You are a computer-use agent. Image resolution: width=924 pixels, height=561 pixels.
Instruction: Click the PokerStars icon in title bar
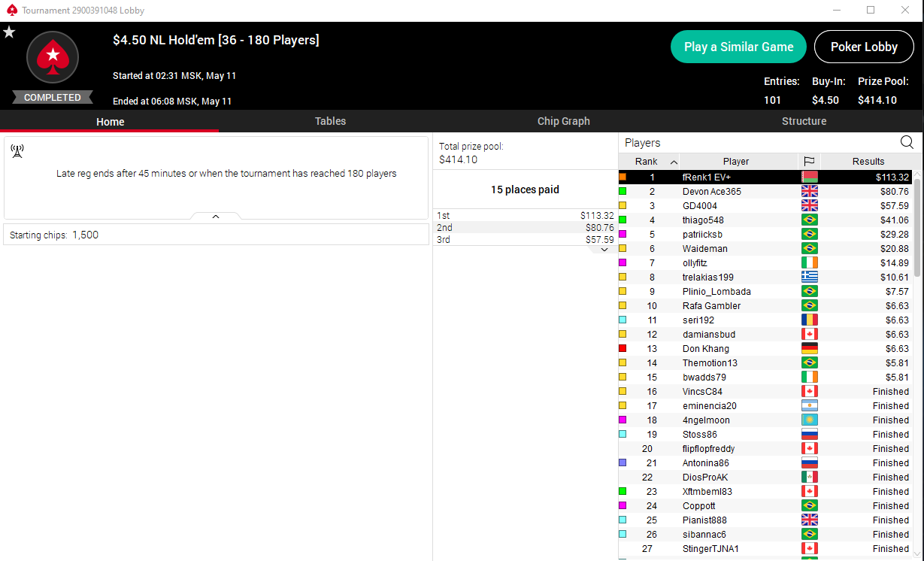(x=11, y=10)
